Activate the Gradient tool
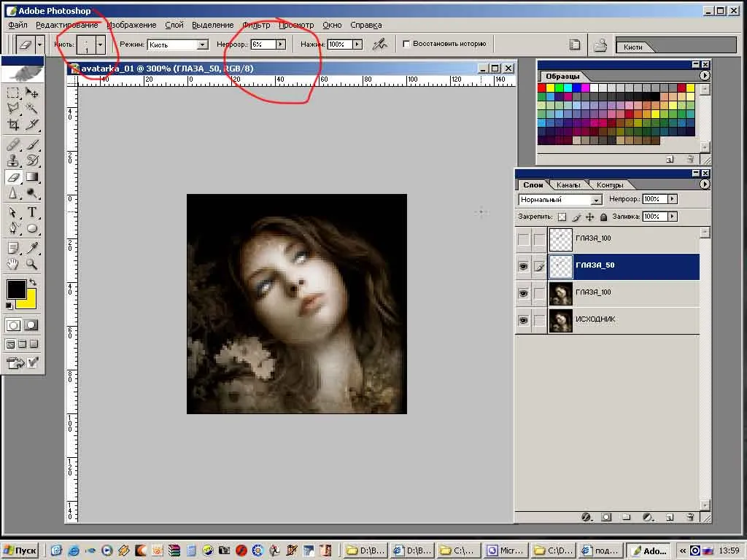Viewport: 747px width, 560px height. click(x=32, y=177)
